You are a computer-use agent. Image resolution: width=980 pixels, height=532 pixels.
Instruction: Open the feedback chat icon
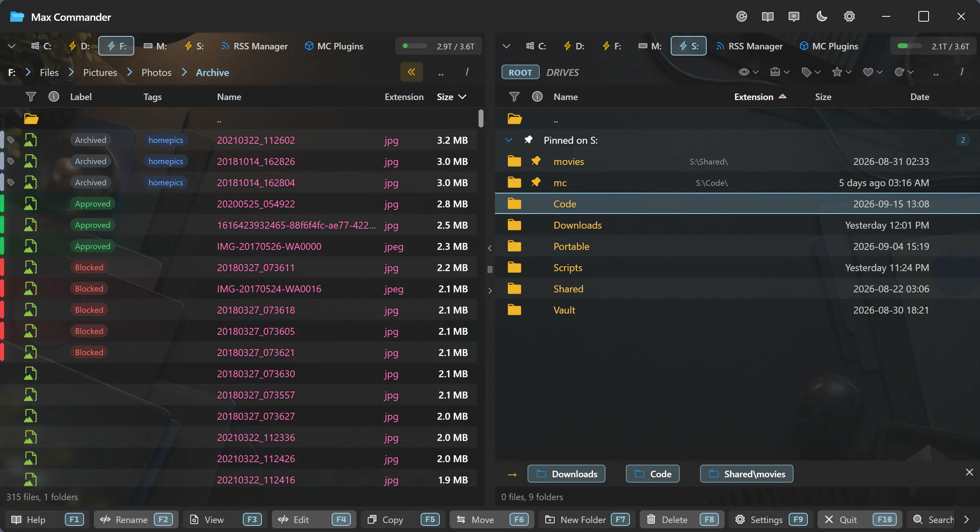(794, 17)
